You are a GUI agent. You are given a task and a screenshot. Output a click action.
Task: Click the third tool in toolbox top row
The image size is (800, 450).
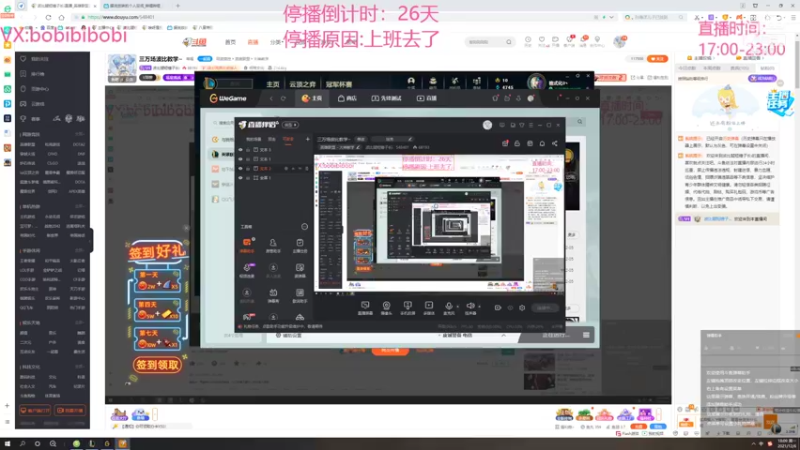(x=300, y=245)
